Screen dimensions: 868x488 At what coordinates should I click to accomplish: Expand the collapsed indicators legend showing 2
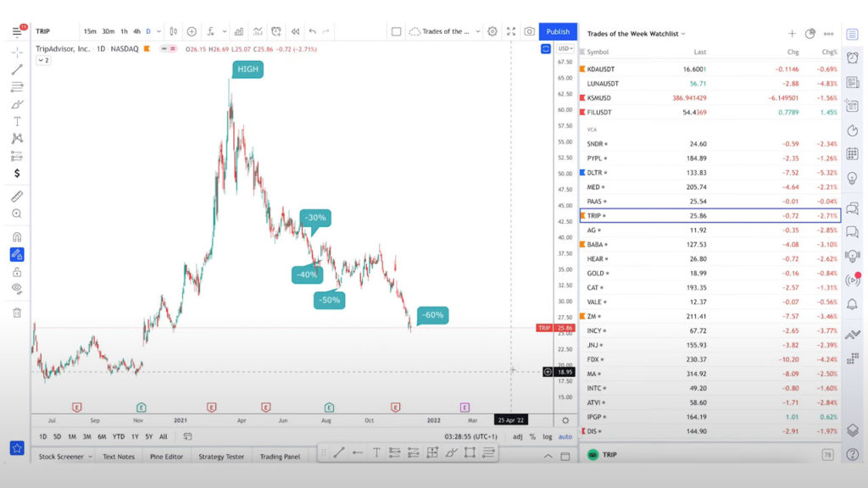(x=43, y=60)
